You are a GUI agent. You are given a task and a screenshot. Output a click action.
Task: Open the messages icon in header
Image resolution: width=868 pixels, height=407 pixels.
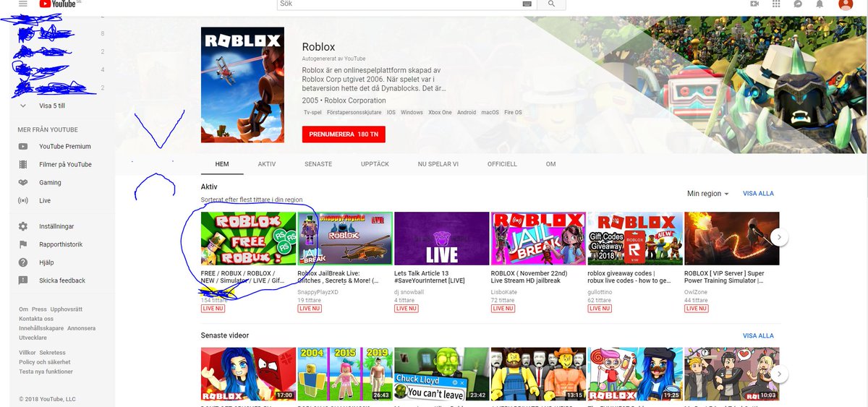[x=798, y=4]
